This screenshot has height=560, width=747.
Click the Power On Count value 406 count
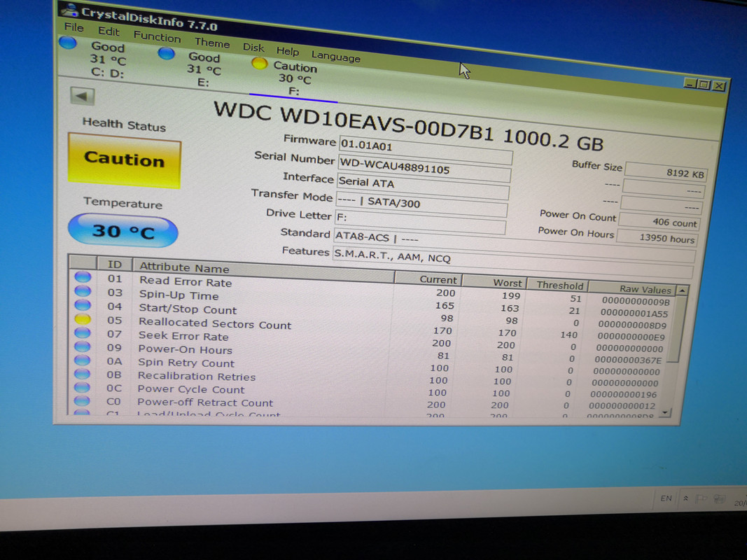[658, 221]
